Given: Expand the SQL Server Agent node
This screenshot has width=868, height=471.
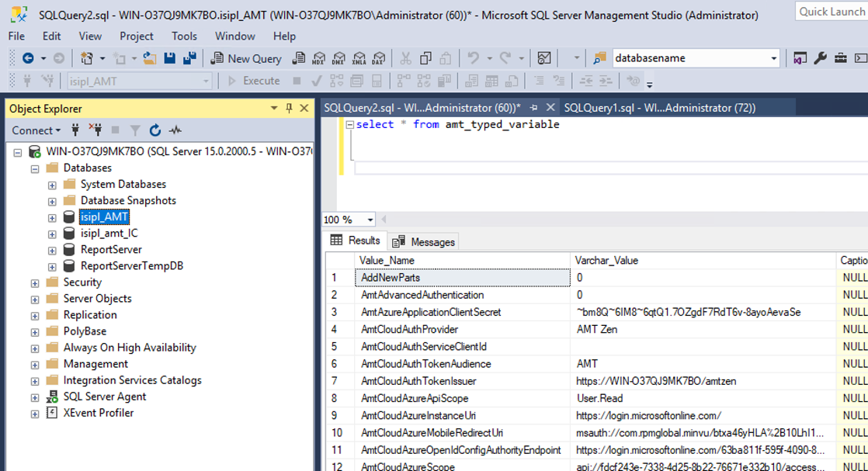Looking at the screenshot, I should pos(35,397).
